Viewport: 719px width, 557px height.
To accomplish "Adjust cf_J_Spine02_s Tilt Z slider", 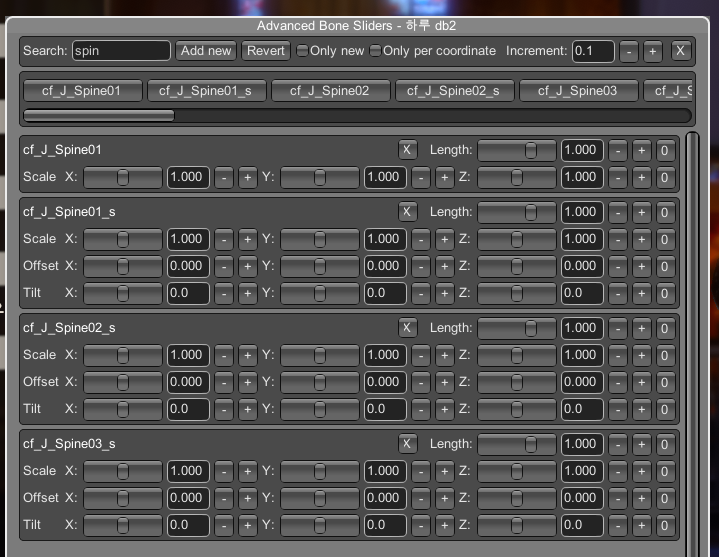I will pos(517,409).
